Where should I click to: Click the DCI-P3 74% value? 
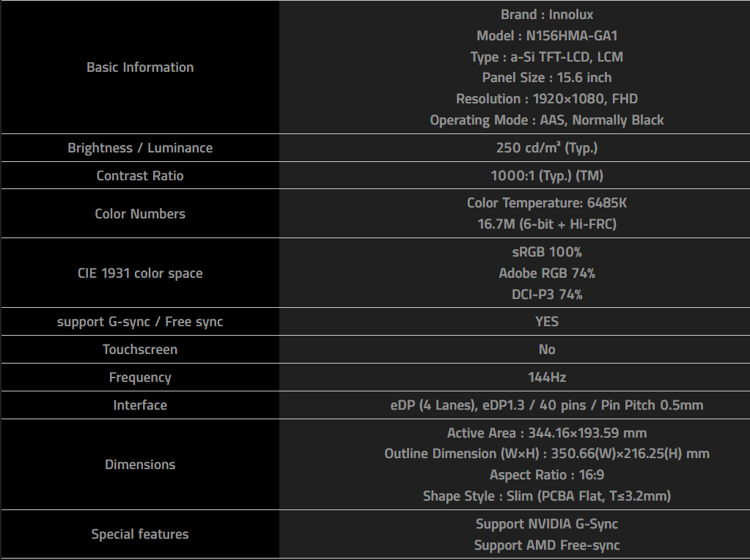547,295
